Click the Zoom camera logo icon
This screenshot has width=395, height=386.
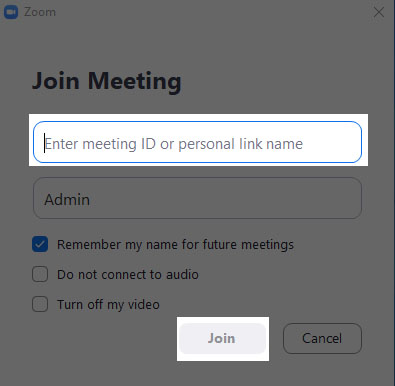(x=11, y=12)
